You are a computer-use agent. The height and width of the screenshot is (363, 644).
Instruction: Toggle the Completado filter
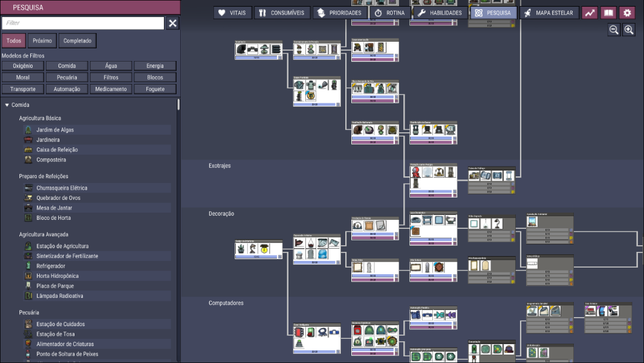pyautogui.click(x=77, y=40)
